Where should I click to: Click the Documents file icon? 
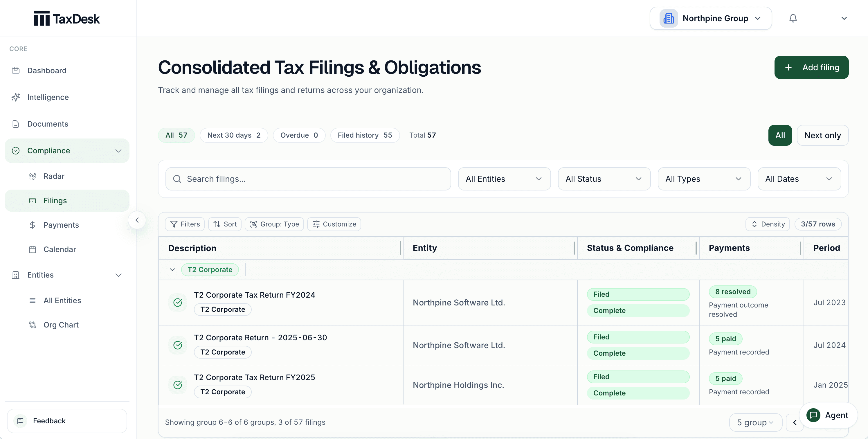tap(15, 124)
